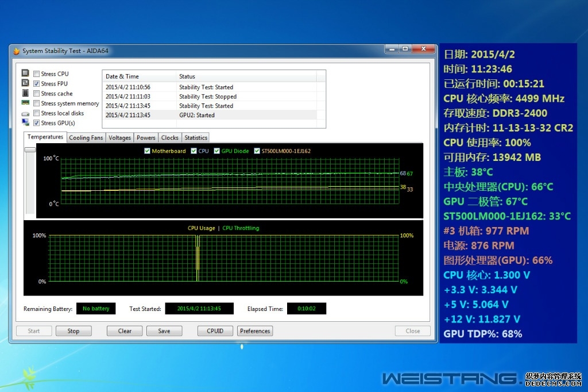Enable the Stress CPU checkbox
Viewport: 588px width, 392px height.
37,74
